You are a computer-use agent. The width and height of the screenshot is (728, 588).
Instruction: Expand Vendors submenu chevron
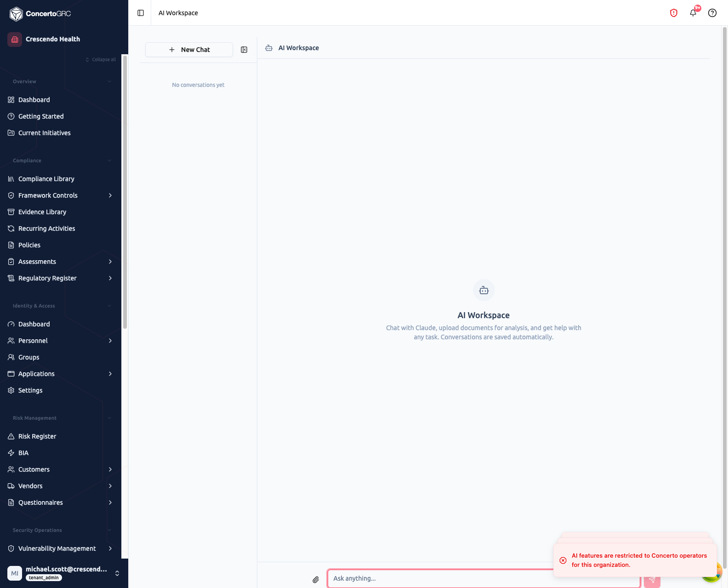pos(110,486)
